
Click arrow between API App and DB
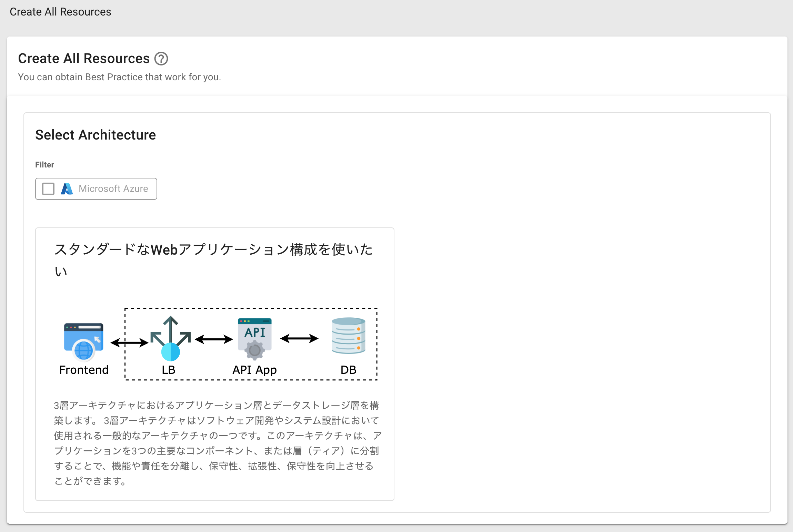[299, 339]
